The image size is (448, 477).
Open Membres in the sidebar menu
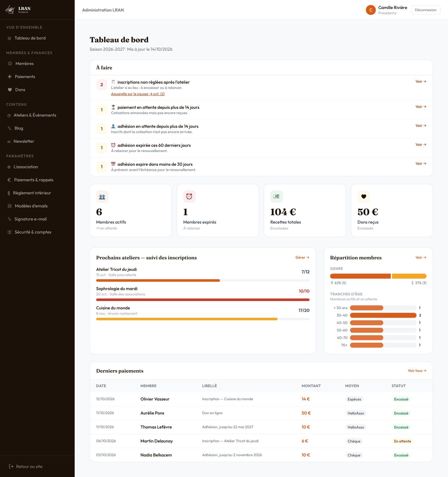click(x=37, y=64)
